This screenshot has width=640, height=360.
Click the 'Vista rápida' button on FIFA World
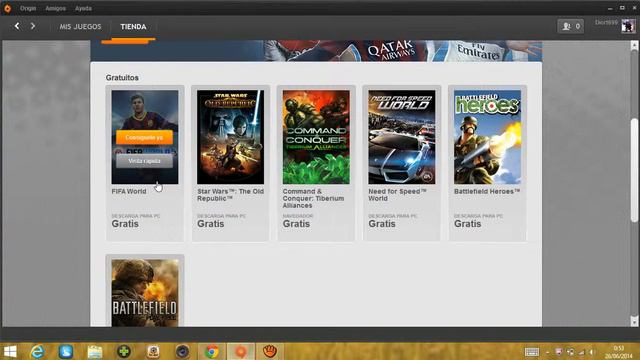[x=144, y=161]
